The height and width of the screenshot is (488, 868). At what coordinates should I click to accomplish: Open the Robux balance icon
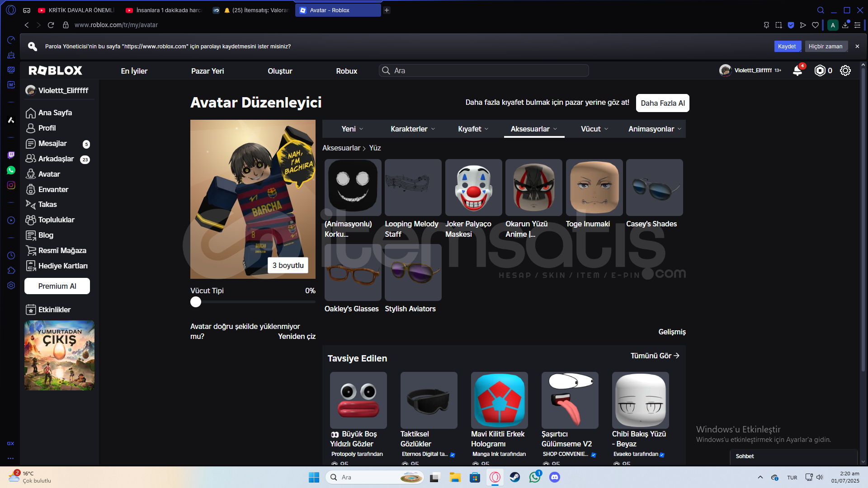point(820,70)
